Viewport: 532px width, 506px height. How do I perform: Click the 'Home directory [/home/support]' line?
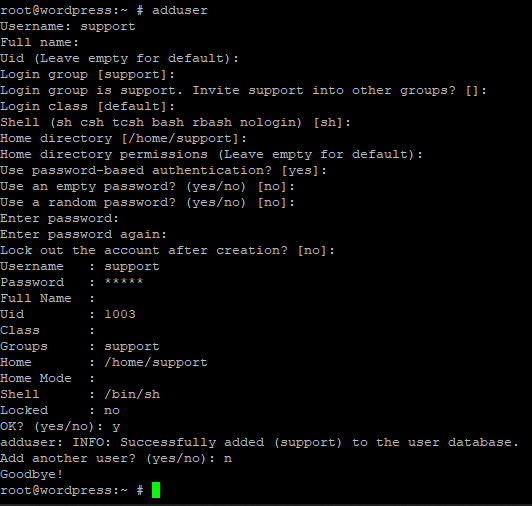[x=124, y=138]
